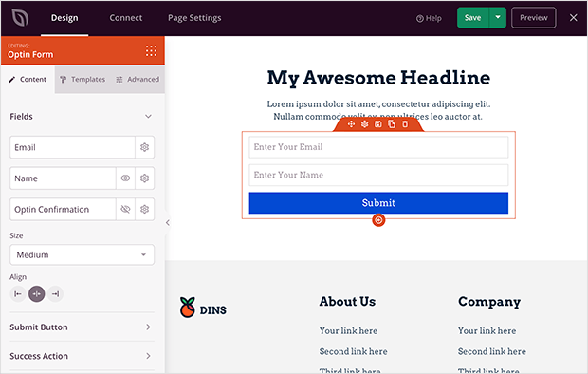Click the Preview button

pyautogui.click(x=534, y=18)
